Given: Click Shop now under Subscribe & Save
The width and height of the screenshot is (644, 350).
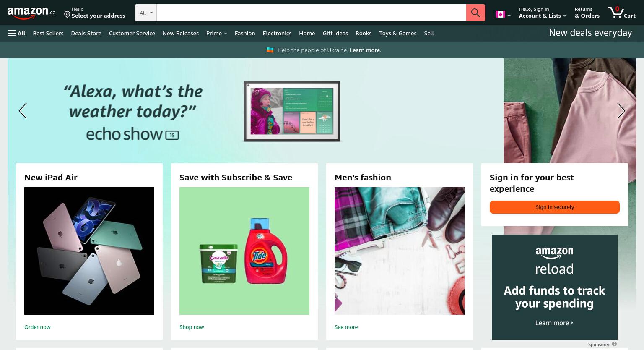Looking at the screenshot, I should click(x=192, y=327).
